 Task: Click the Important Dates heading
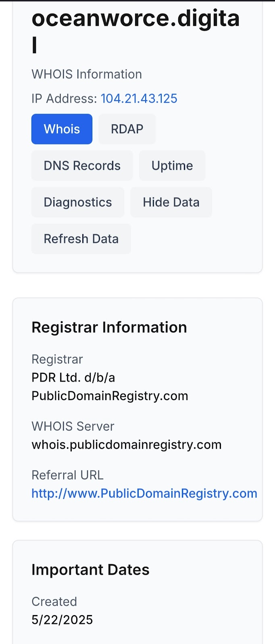click(x=90, y=570)
